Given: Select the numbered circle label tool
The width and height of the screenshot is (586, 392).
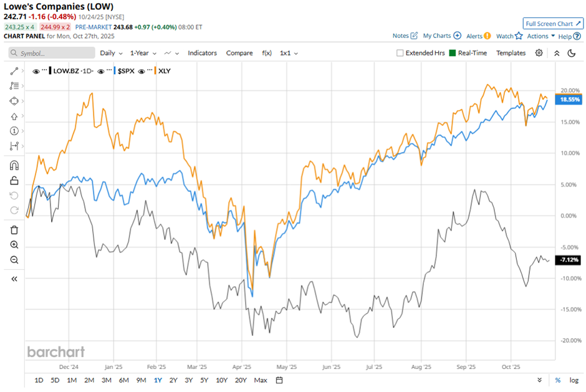Looking at the screenshot, I should (x=14, y=131).
